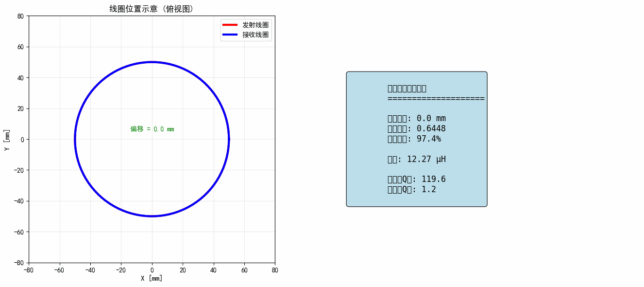Image resolution: width=644 pixels, height=287 pixels.
Task: Click Y-axis tick label 40
Action: (20, 78)
